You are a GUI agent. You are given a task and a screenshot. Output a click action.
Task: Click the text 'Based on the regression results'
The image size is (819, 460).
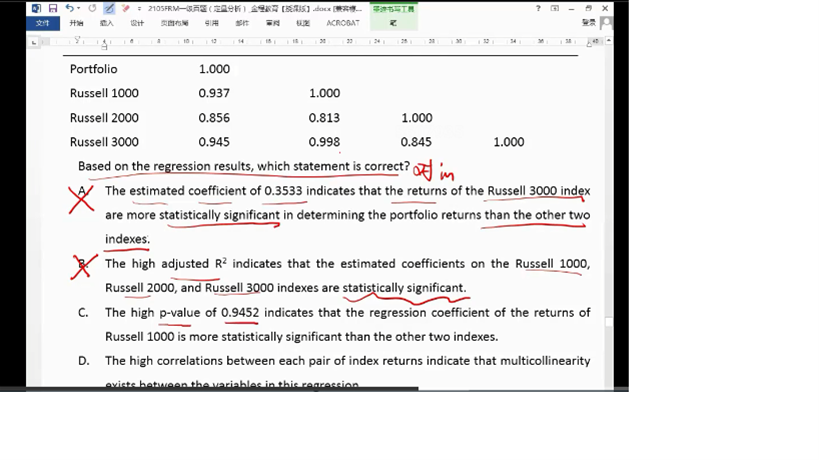click(165, 166)
